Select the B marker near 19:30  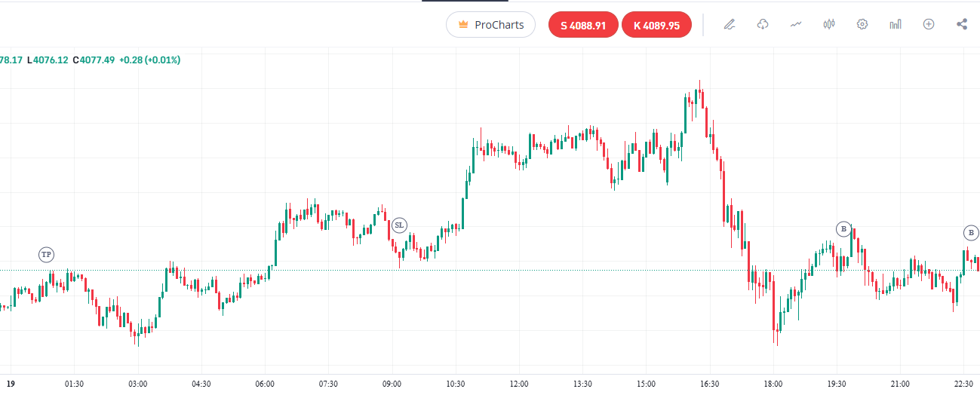click(x=843, y=228)
